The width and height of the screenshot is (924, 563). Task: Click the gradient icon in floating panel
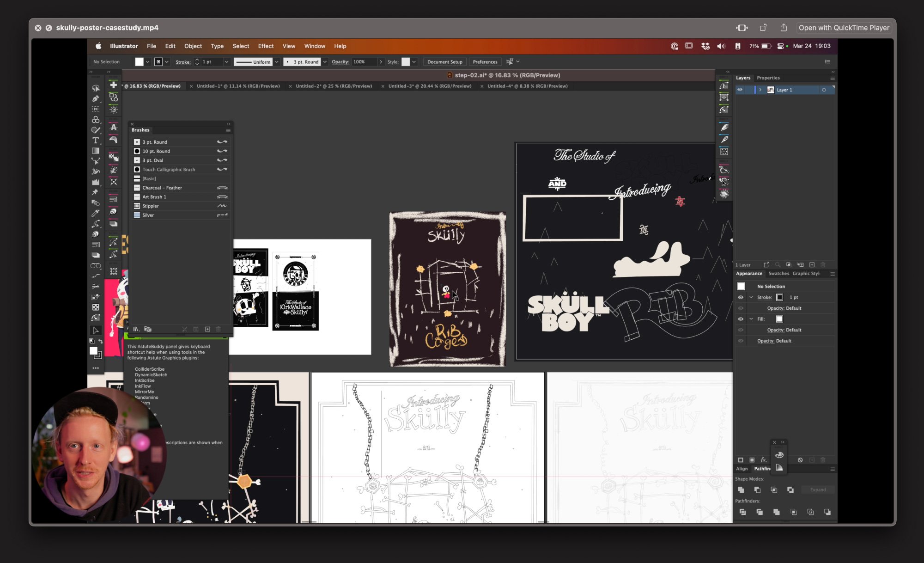(779, 468)
